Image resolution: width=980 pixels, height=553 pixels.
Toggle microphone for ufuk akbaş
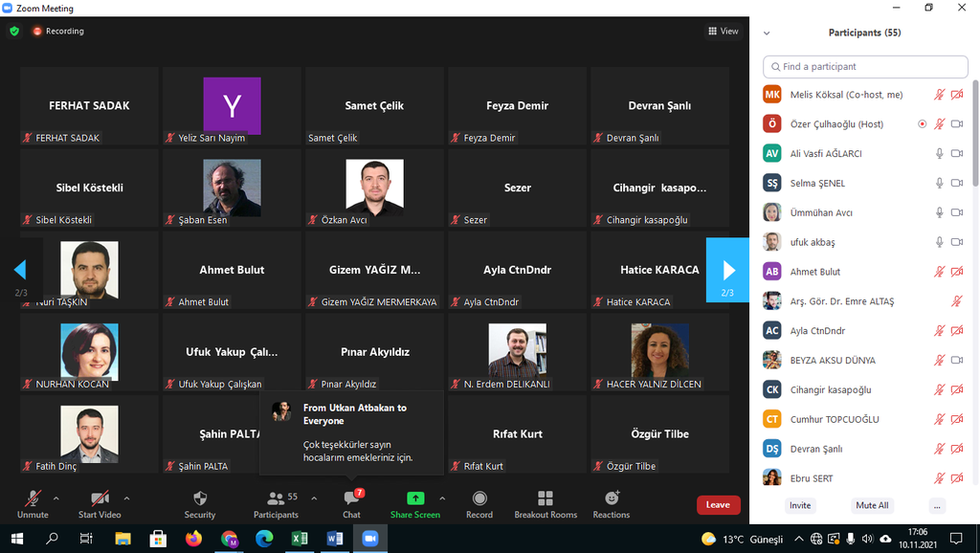[939, 242]
